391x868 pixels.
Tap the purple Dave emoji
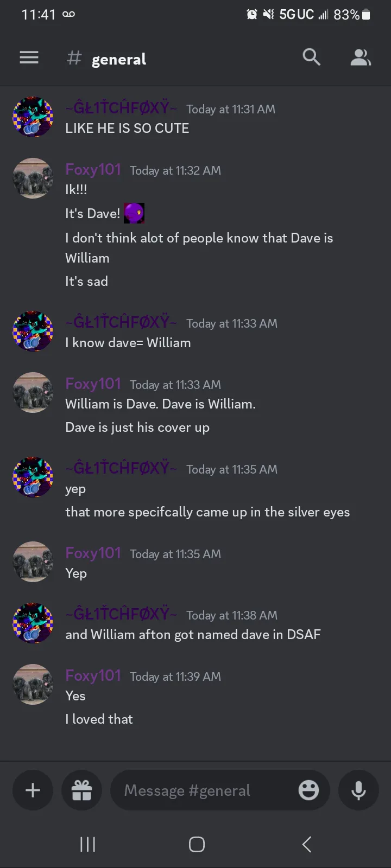tap(134, 213)
